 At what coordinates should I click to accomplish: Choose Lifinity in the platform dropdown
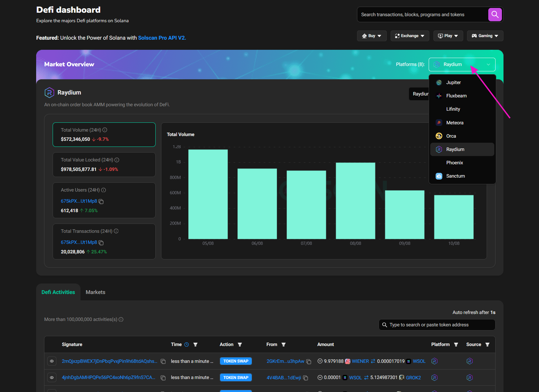click(x=462, y=109)
